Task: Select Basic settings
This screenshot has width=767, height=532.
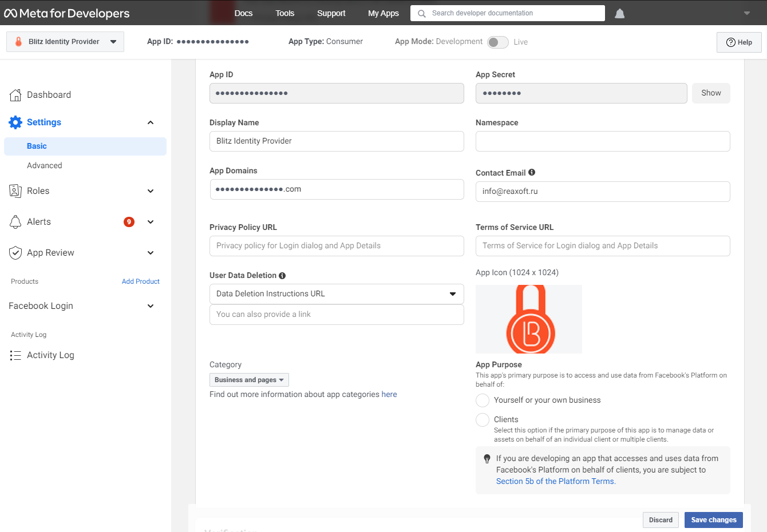Action: (85, 146)
